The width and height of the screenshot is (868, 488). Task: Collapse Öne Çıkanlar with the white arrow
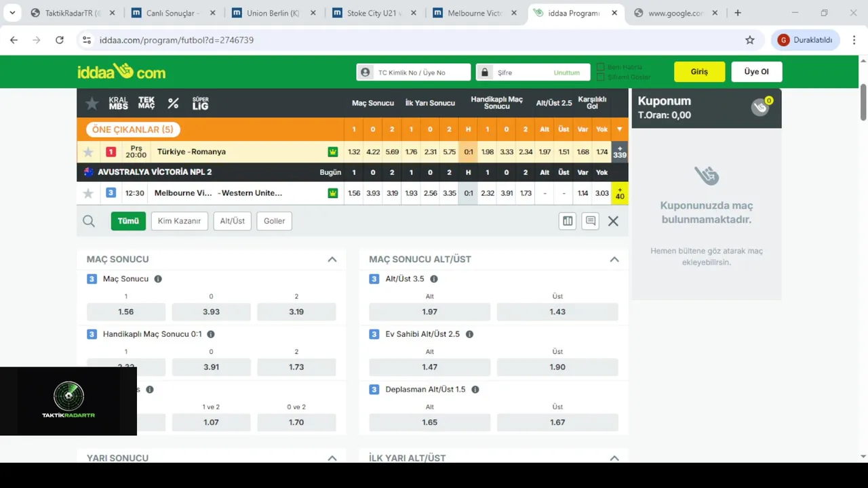(x=619, y=129)
